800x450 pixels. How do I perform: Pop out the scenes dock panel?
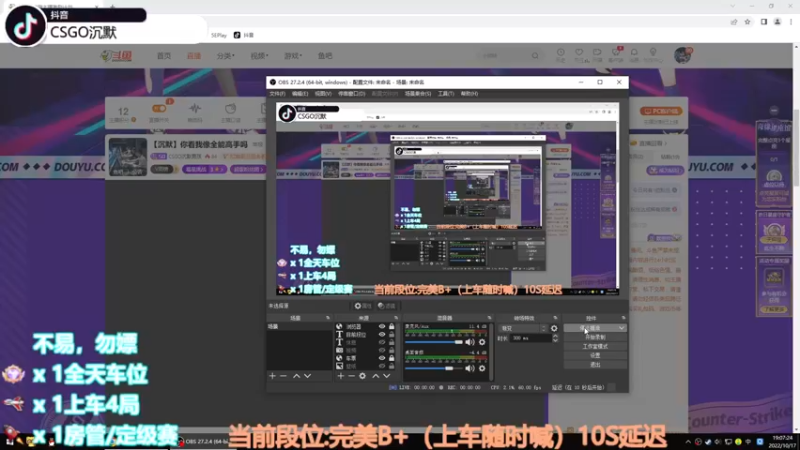[328, 318]
